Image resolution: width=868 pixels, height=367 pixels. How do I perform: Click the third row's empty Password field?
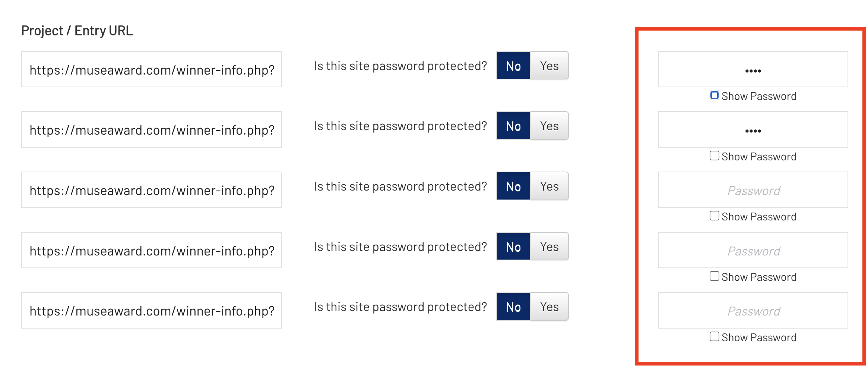tap(753, 190)
